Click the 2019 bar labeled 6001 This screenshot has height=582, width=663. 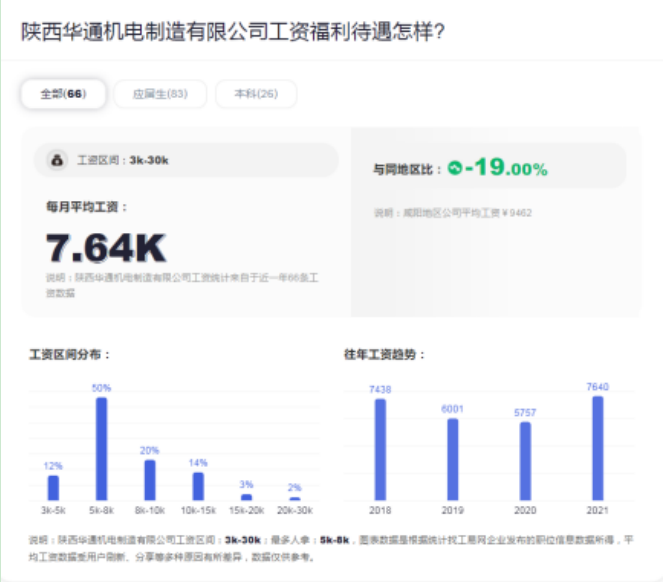click(453, 459)
